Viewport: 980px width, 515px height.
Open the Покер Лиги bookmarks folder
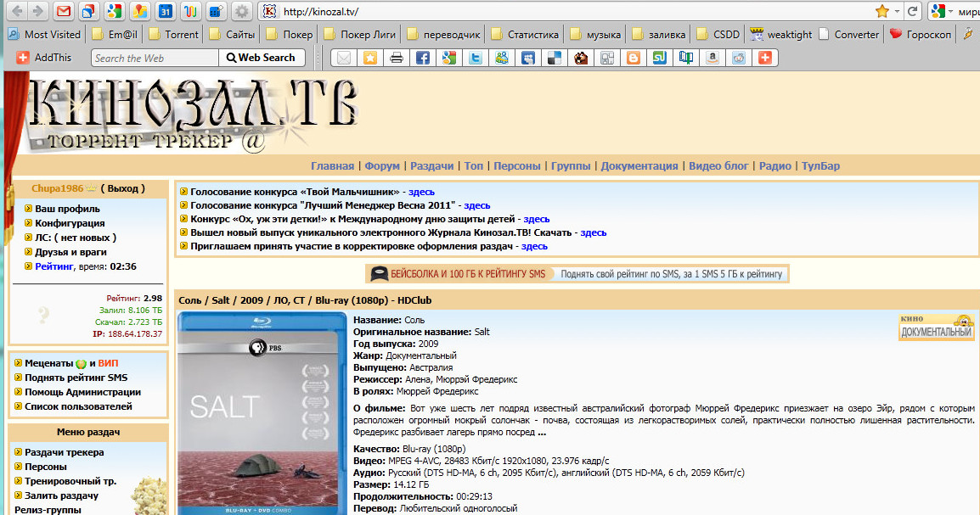pos(360,34)
